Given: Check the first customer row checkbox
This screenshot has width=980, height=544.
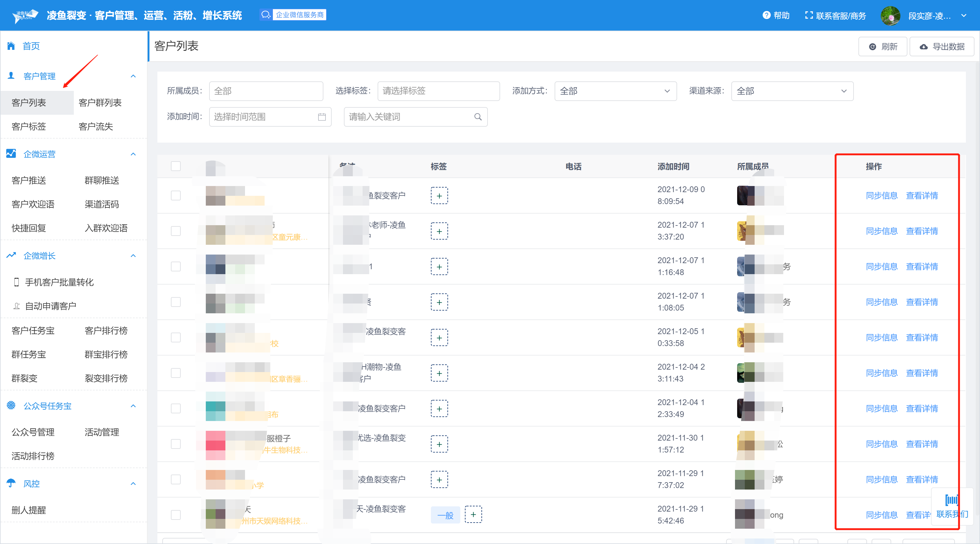Looking at the screenshot, I should 176,196.
